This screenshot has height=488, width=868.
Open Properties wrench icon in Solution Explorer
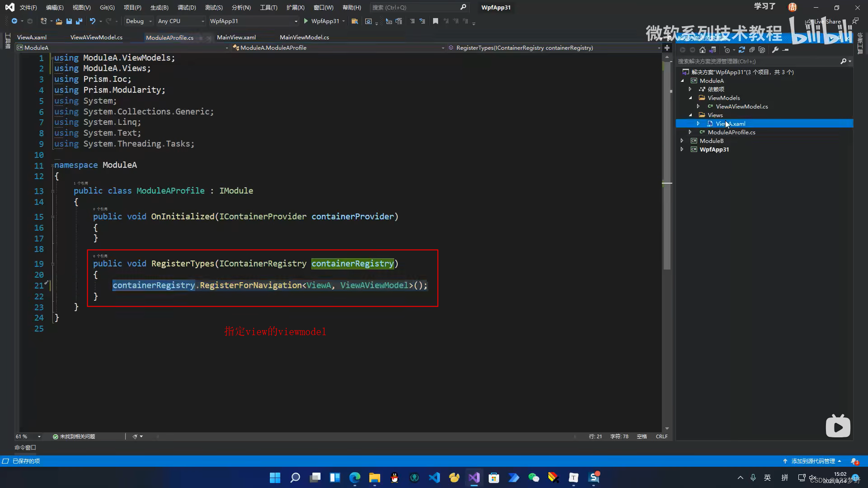(775, 50)
